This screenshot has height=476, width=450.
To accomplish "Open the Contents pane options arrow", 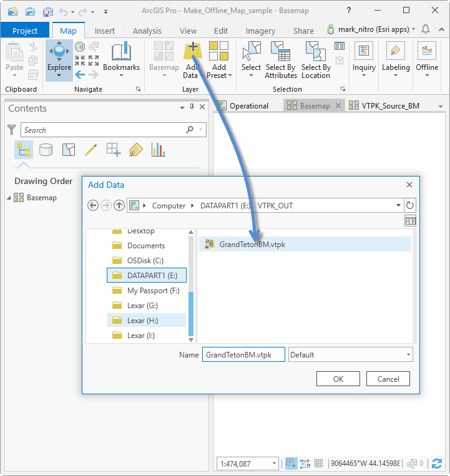I will [182, 107].
